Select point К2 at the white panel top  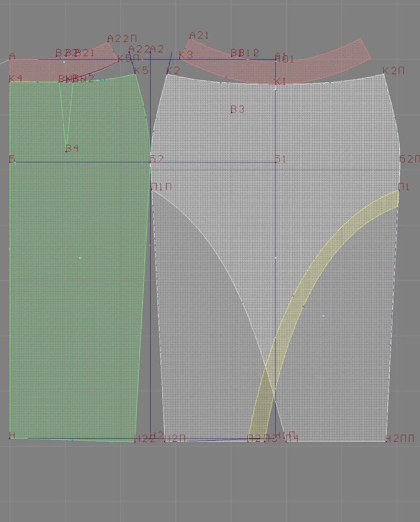coord(167,74)
